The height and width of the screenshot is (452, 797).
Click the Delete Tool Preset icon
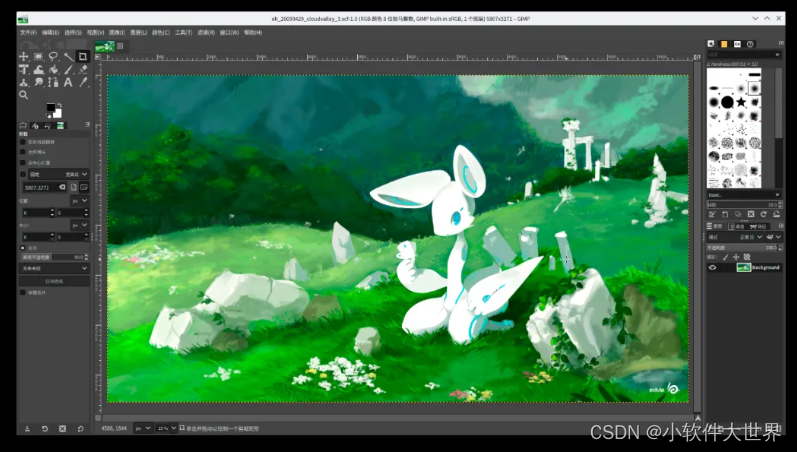click(x=63, y=429)
